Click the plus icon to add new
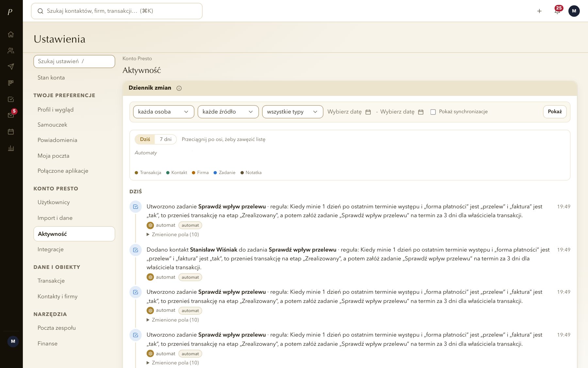This screenshot has height=368, width=588. 539,11
